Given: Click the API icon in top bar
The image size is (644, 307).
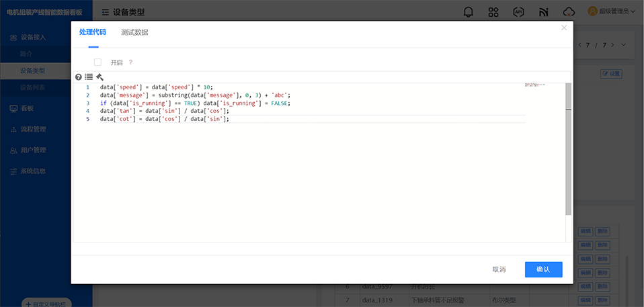Looking at the screenshot, I should 518,12.
